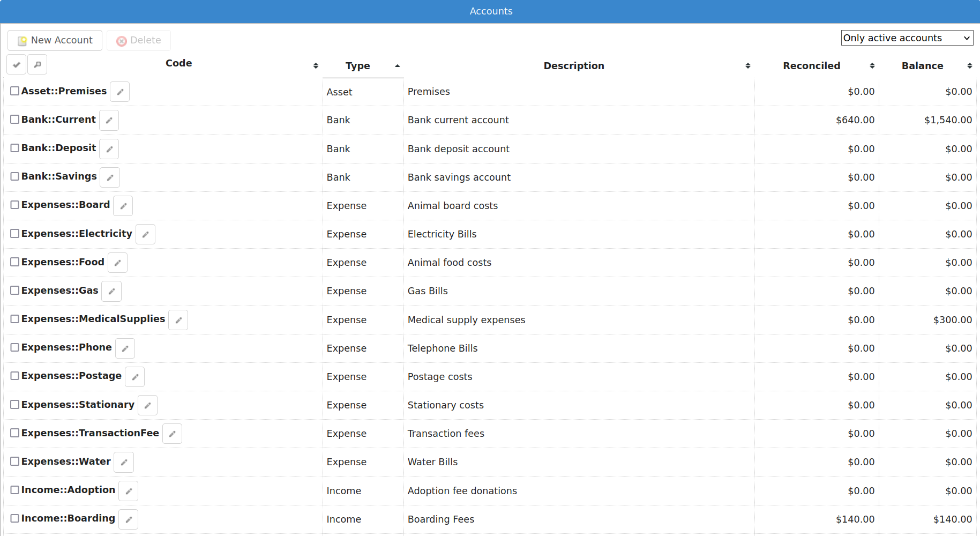Click the pencil icon next to Bank::Current

point(109,120)
